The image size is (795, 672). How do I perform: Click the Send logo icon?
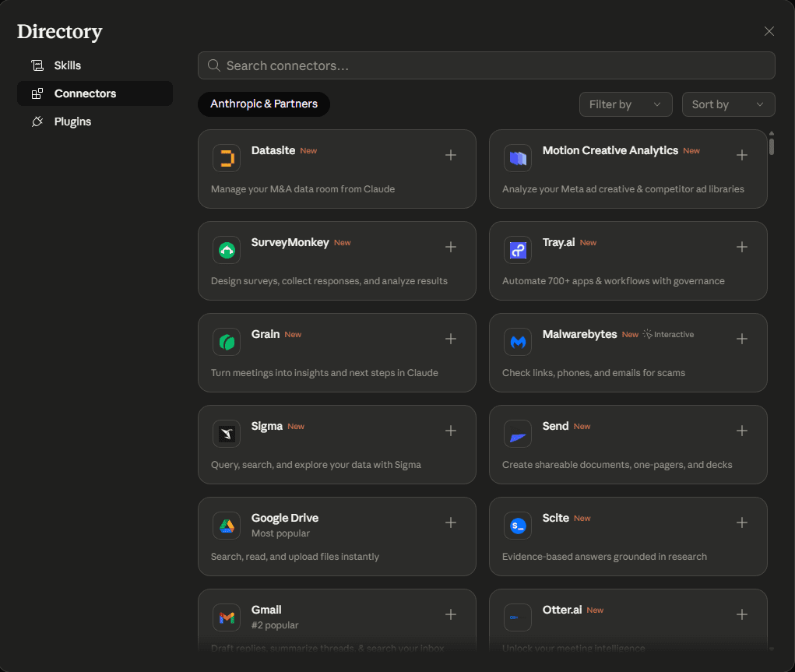coord(518,434)
